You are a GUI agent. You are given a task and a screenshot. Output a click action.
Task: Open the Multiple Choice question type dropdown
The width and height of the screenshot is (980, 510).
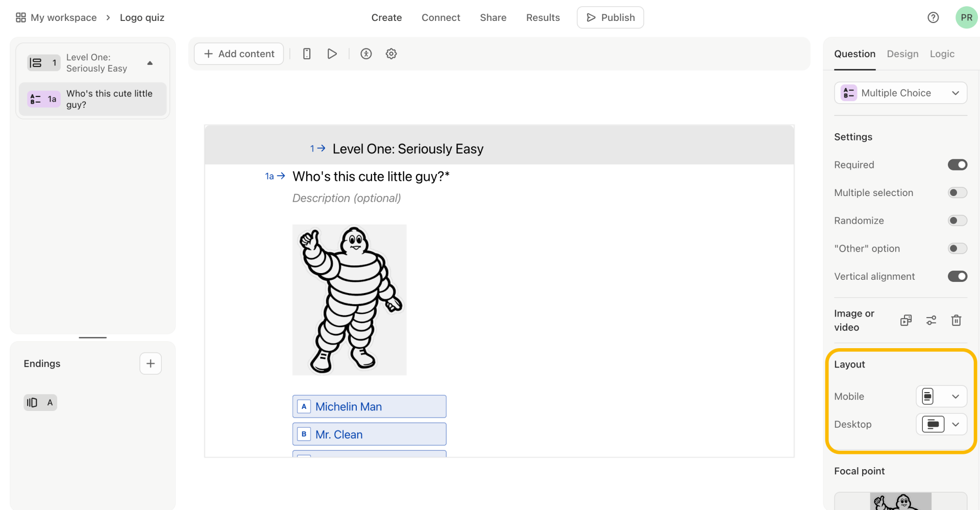click(900, 93)
